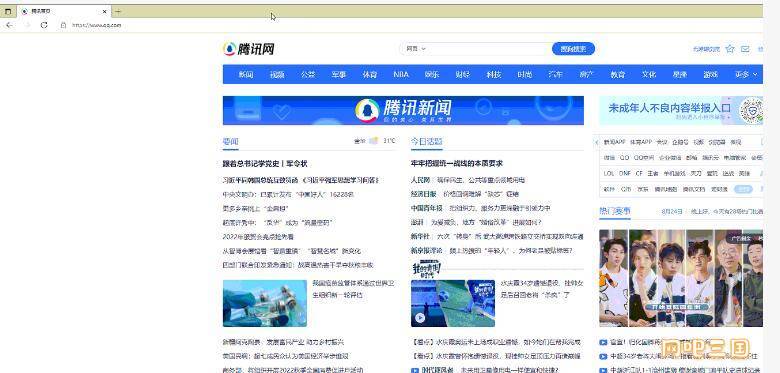Select the 今日话题 section tab
This screenshot has width=780, height=373.
coord(426,141)
